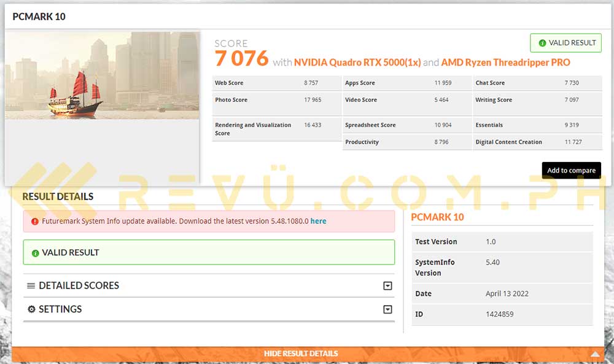Select the Video Score value 5 464
The image size is (614, 364).
pyautogui.click(x=441, y=100)
